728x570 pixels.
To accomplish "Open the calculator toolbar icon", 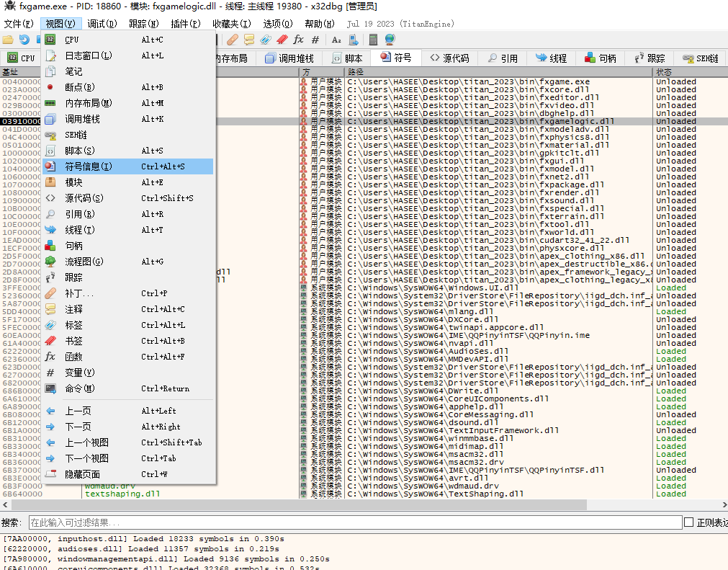I will pos(373,40).
